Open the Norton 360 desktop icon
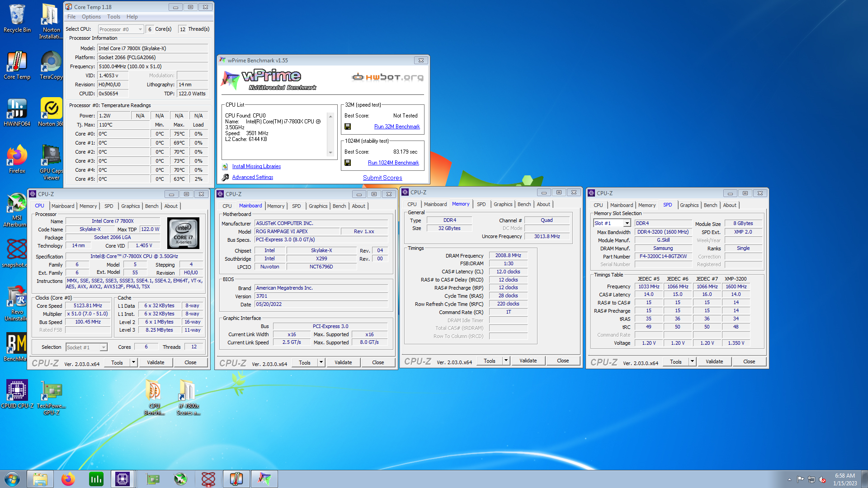Viewport: 868px width, 488px height. pyautogui.click(x=51, y=112)
